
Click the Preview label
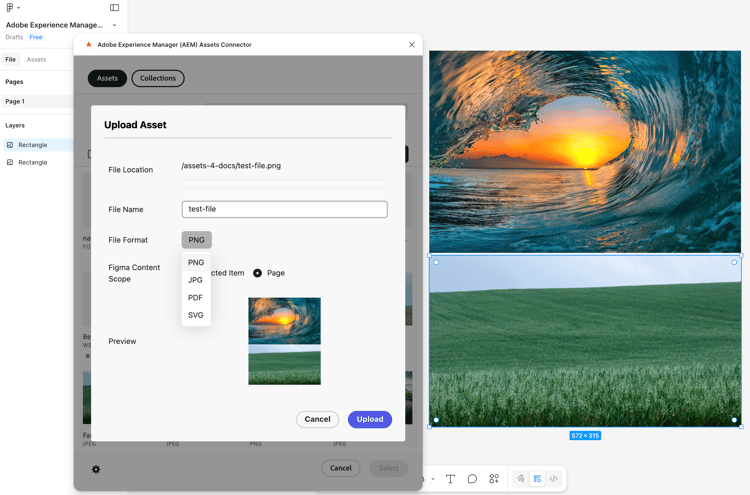pyautogui.click(x=122, y=341)
